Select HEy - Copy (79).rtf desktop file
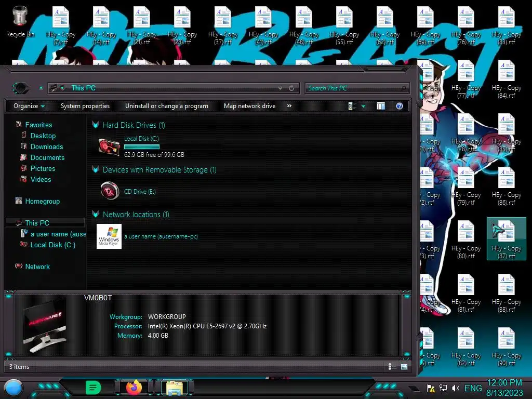Image resolution: width=532 pixels, height=399 pixels. click(x=466, y=187)
